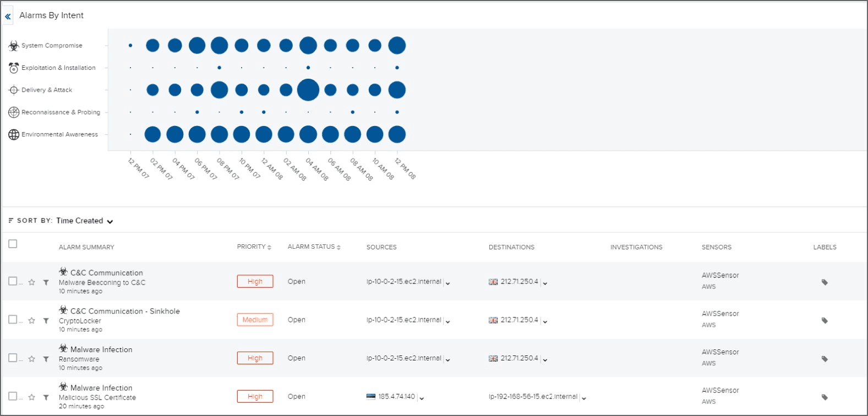
Task: Expand source dropdown in CryptoLocker row
Action: click(x=448, y=322)
